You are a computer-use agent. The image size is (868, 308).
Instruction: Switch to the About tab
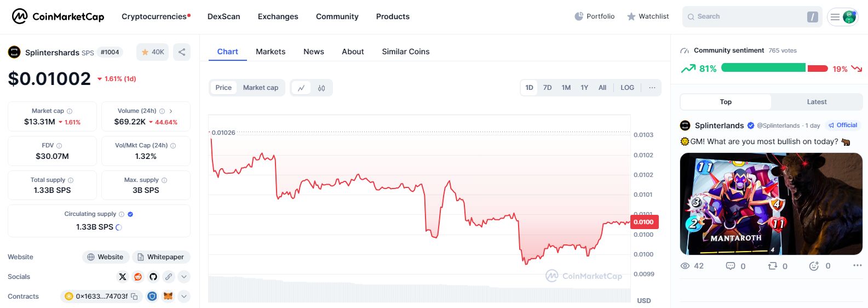353,52
